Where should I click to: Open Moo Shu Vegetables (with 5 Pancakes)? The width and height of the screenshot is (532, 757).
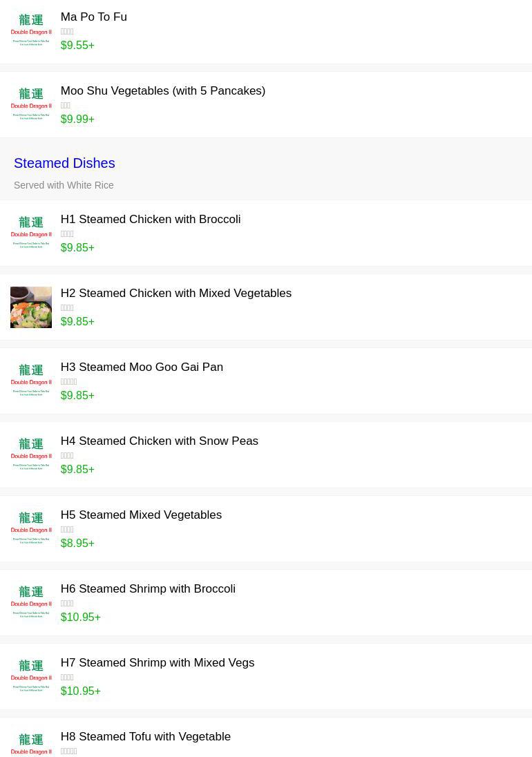coord(162,91)
